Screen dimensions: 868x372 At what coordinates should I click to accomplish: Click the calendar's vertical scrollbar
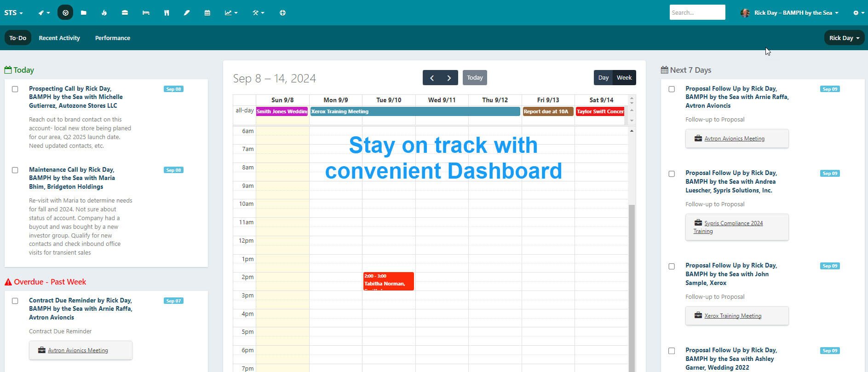click(x=632, y=276)
